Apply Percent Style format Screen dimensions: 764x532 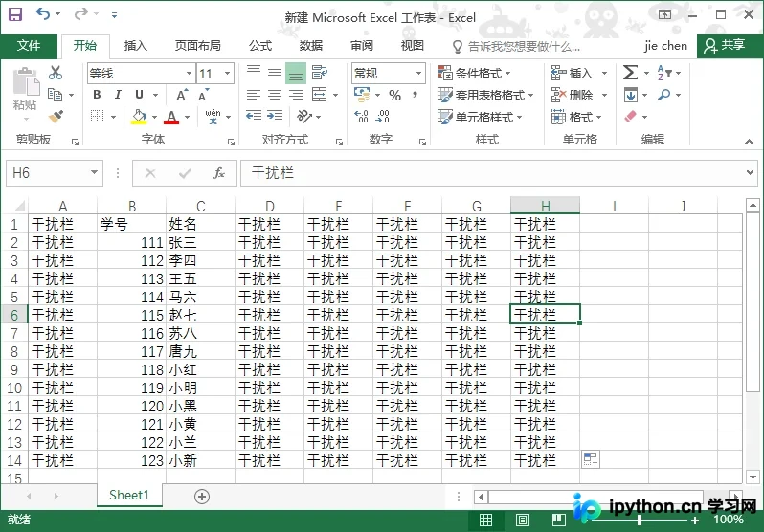click(394, 95)
